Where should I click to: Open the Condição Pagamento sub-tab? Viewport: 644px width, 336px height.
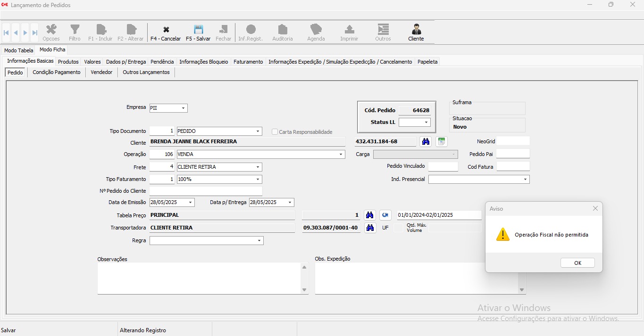coord(57,72)
